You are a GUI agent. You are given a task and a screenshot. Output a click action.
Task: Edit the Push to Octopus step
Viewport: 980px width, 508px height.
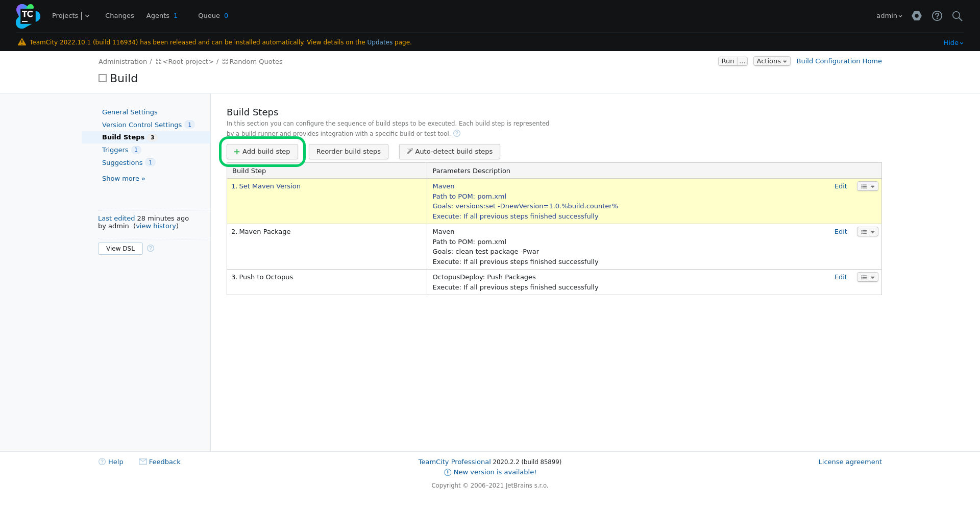click(x=841, y=277)
